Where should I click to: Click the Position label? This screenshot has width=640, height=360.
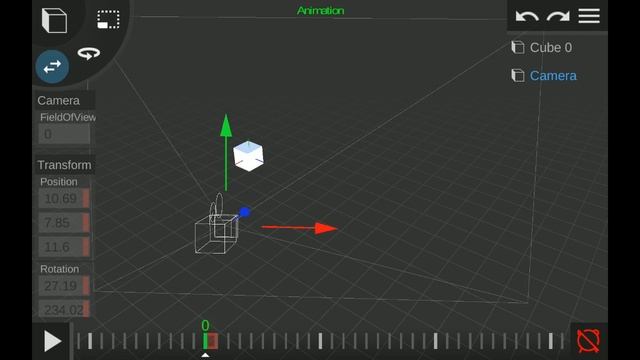click(x=59, y=182)
